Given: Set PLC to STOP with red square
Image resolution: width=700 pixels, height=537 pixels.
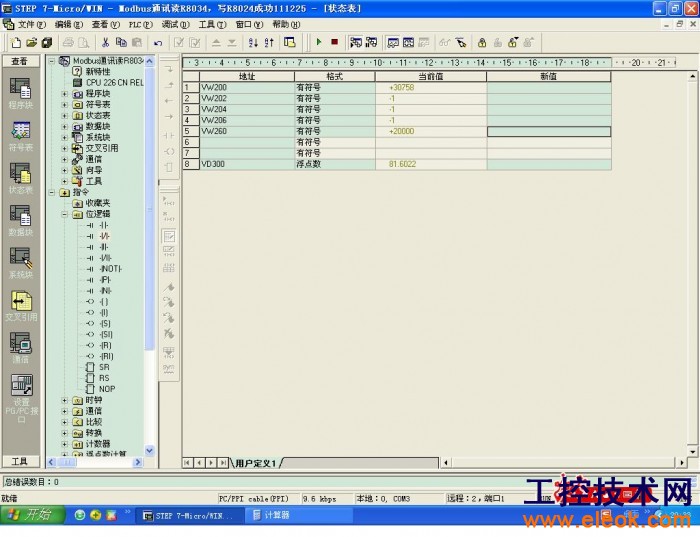Looking at the screenshot, I should point(334,42).
